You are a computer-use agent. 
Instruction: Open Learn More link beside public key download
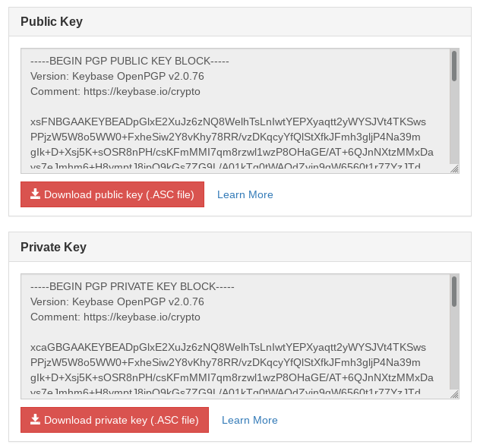click(x=245, y=194)
